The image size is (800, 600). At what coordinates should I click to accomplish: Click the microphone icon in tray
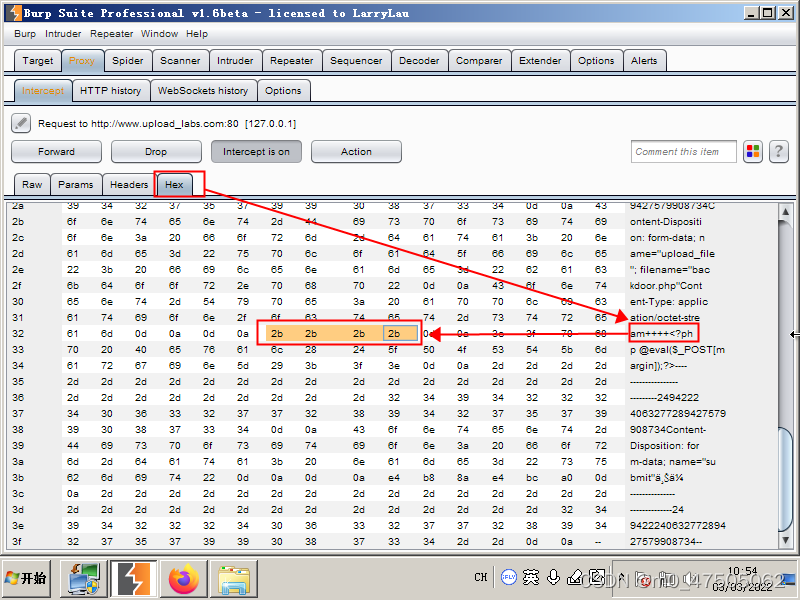pyautogui.click(x=553, y=578)
